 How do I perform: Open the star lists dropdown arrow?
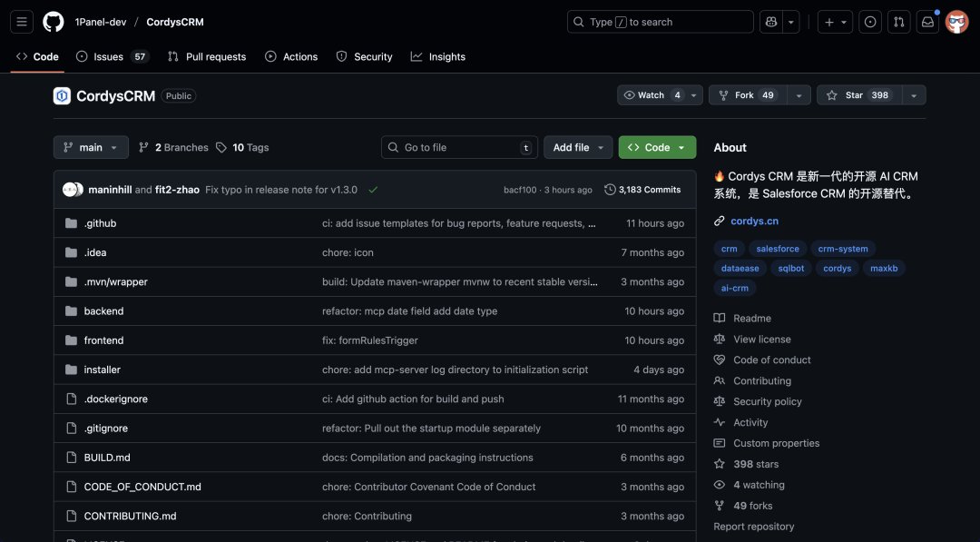tap(914, 95)
